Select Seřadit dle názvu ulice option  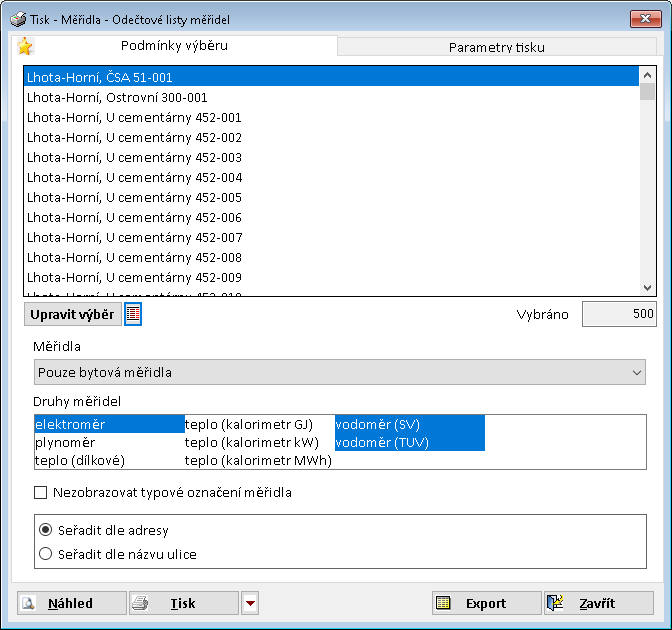click(x=44, y=553)
